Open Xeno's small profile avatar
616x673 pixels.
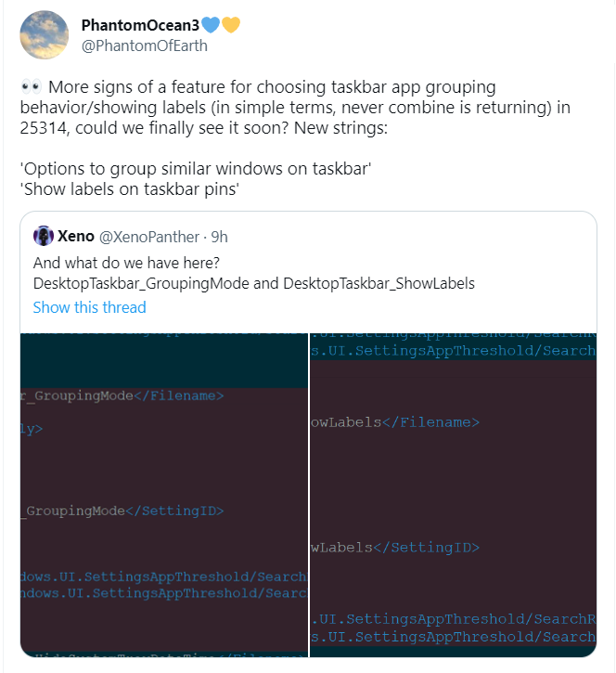pyautogui.click(x=44, y=236)
